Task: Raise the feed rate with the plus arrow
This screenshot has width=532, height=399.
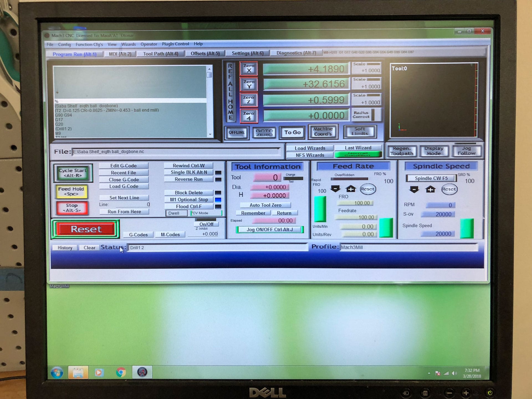Action: [351, 189]
